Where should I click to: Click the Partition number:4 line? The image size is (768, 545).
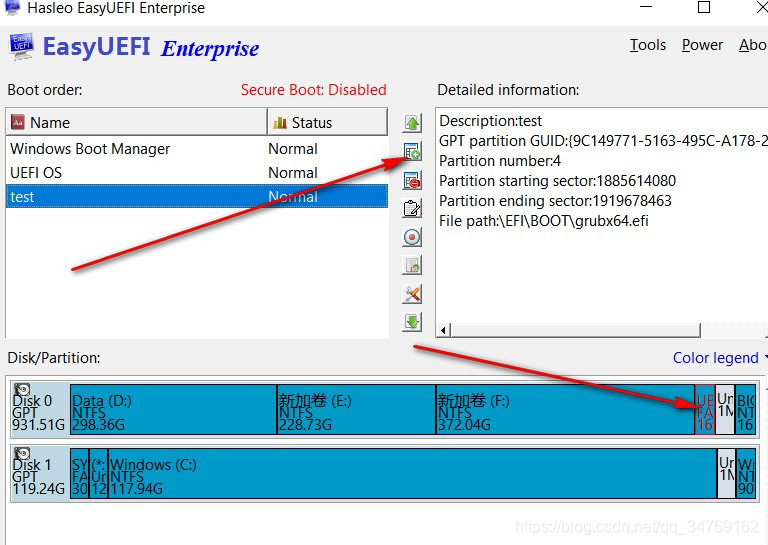pyautogui.click(x=500, y=161)
